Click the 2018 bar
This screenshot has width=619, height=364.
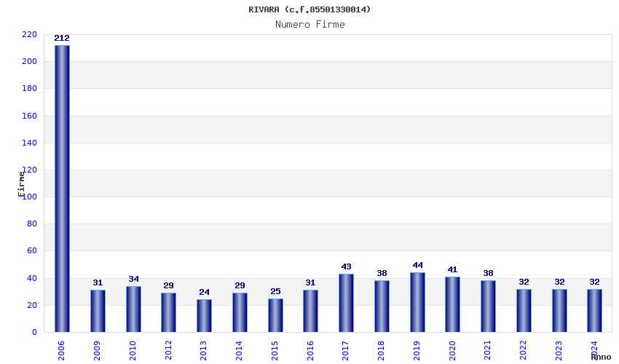coord(382,306)
